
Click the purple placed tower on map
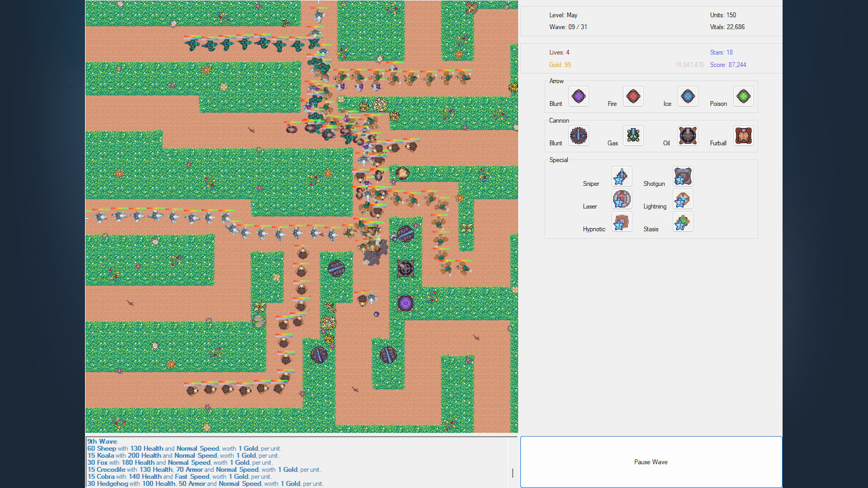pos(406,303)
